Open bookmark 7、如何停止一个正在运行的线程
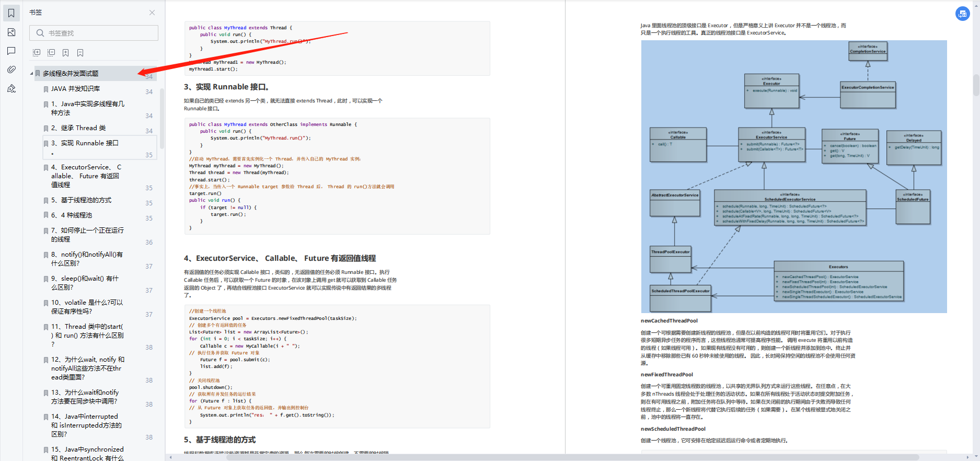Image resolution: width=980 pixels, height=461 pixels. pos(87,235)
